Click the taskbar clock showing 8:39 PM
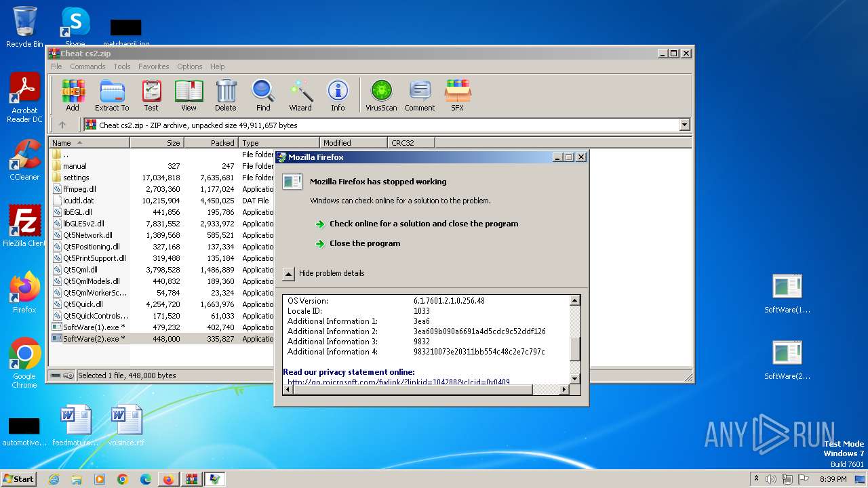868x488 pixels. pos(833,479)
